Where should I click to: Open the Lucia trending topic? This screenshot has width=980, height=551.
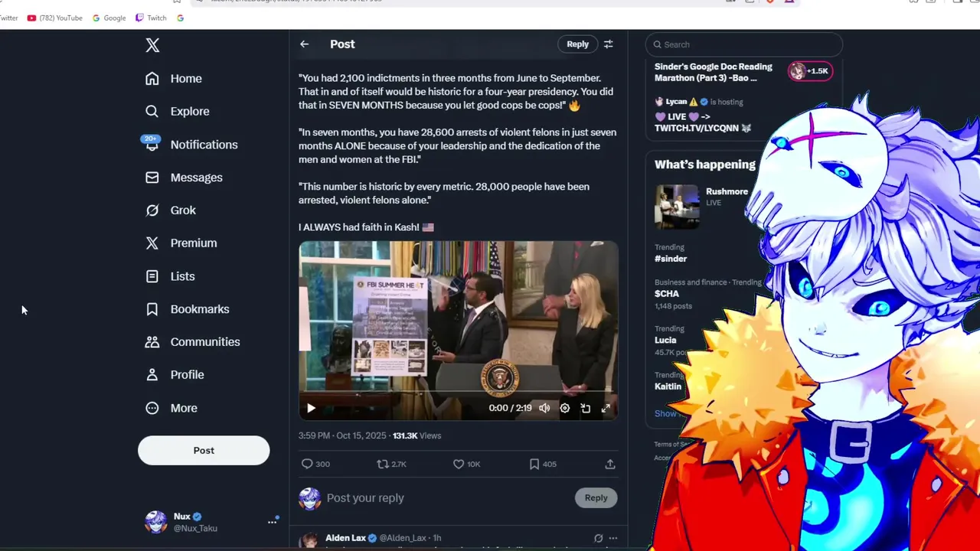[665, 341]
